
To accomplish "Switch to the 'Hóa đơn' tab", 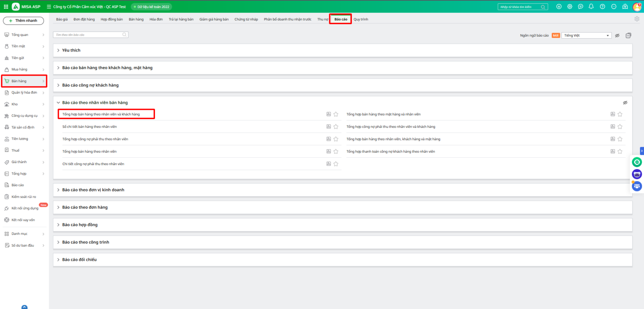I will click(156, 19).
